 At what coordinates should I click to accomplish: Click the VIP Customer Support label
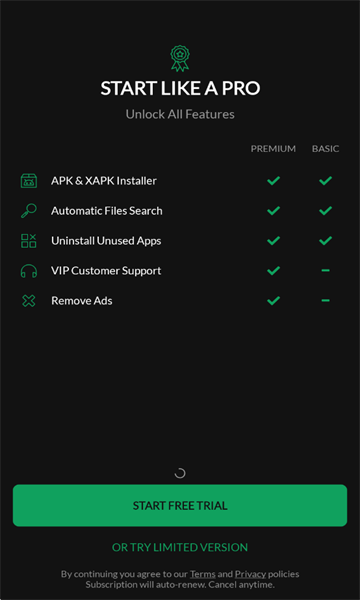(x=106, y=271)
